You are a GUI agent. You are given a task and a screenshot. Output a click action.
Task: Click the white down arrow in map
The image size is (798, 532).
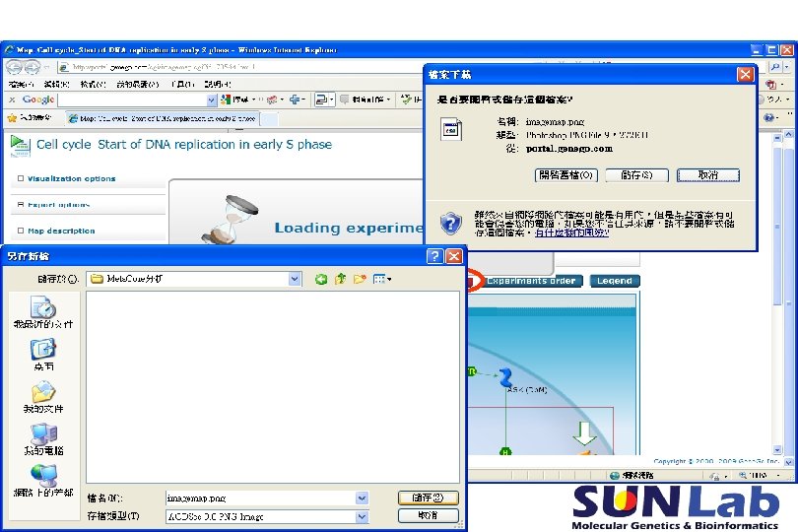(584, 432)
